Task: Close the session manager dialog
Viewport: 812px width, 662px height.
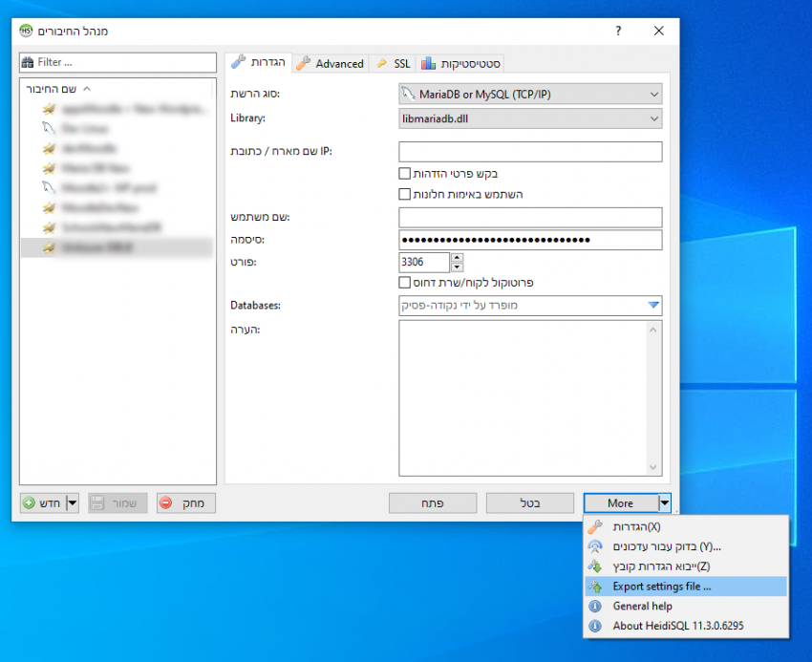Action: pos(659,31)
